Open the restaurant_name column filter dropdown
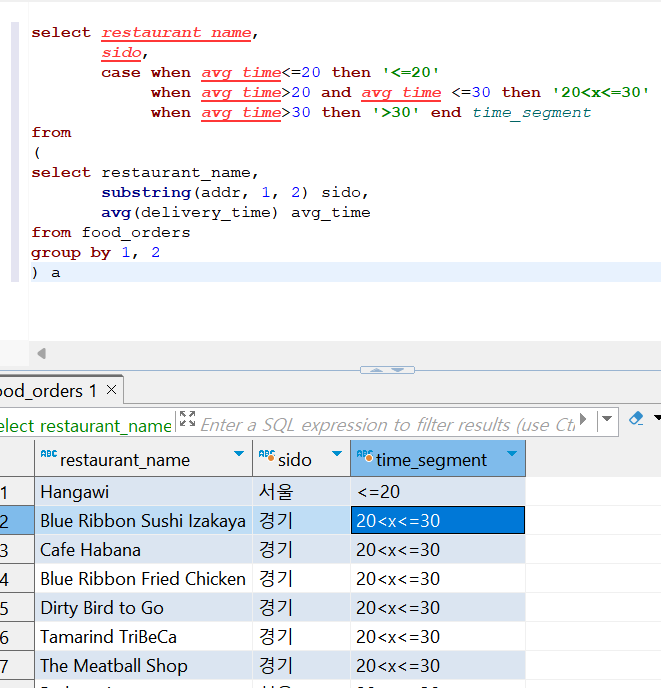The image size is (661, 688). tap(239, 454)
